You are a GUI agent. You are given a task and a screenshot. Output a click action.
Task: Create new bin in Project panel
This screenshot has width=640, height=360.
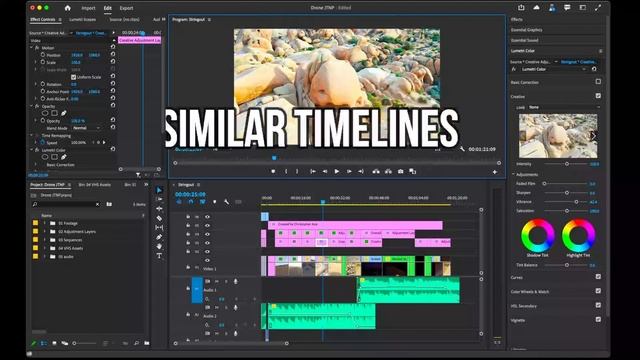pyautogui.click(x=147, y=343)
